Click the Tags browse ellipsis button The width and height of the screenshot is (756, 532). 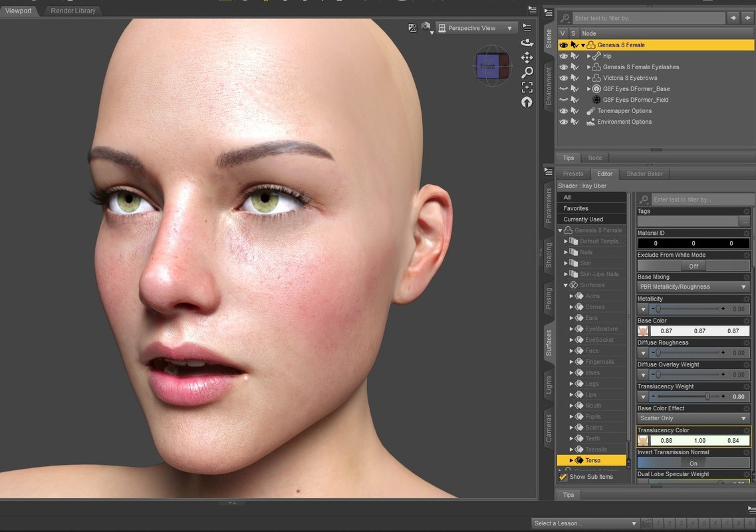coord(745,221)
